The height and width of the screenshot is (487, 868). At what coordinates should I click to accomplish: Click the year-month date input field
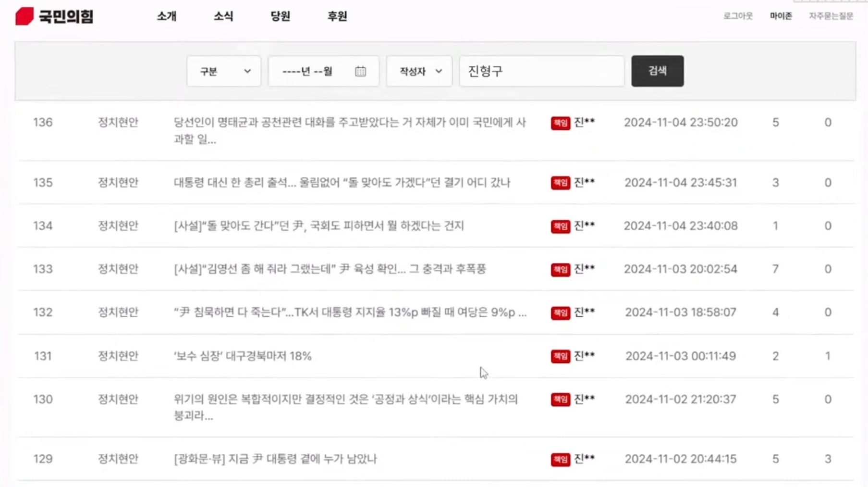point(324,71)
